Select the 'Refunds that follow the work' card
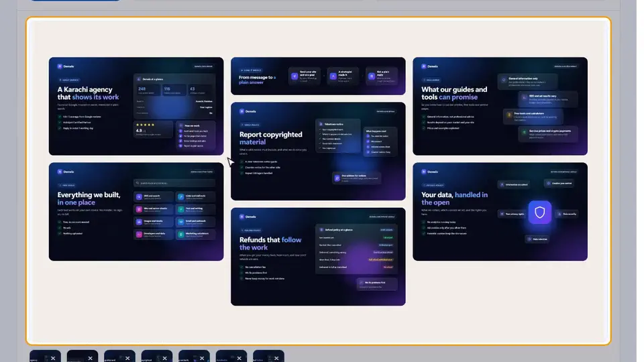The image size is (644, 362). [318, 257]
